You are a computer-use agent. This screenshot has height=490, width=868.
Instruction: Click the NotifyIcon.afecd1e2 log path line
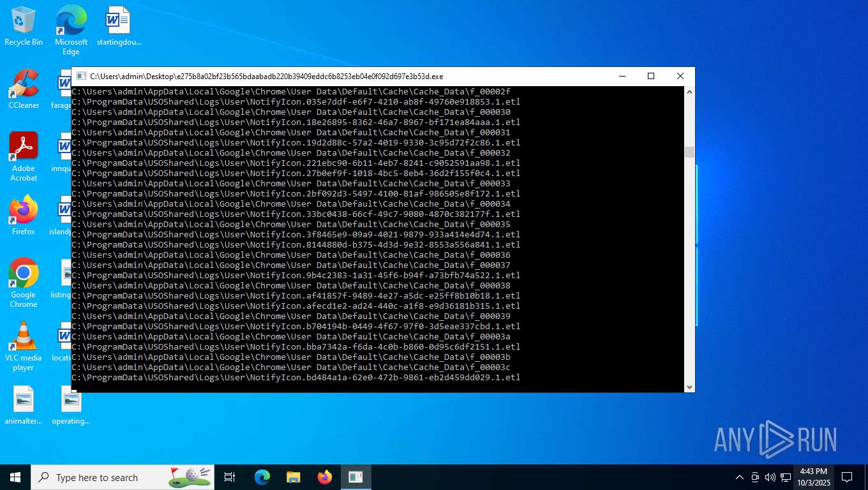tap(296, 306)
